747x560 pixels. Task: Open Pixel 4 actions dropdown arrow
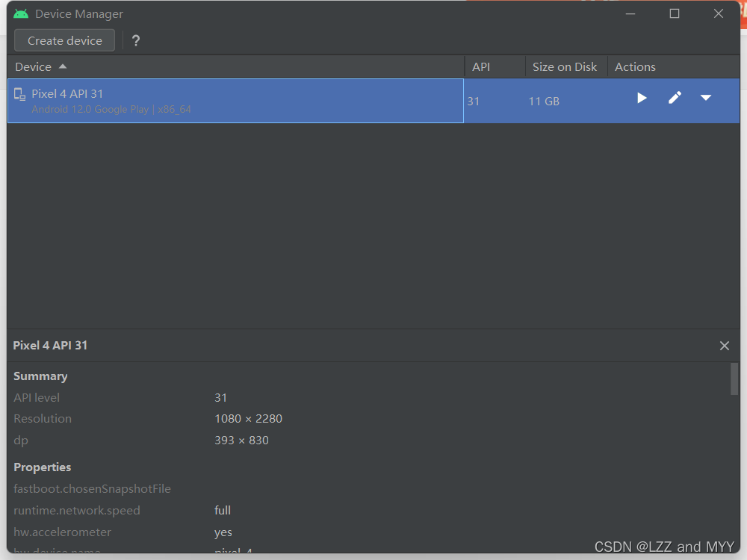click(706, 98)
